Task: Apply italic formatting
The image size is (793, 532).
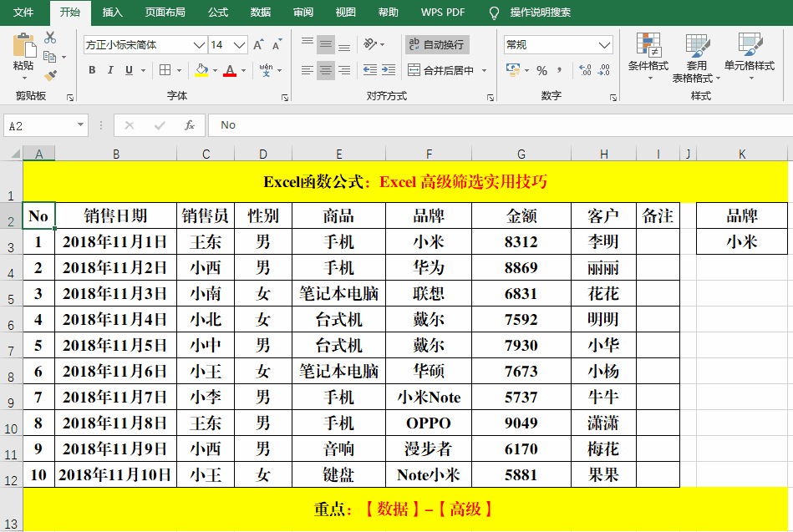Action: coord(109,70)
